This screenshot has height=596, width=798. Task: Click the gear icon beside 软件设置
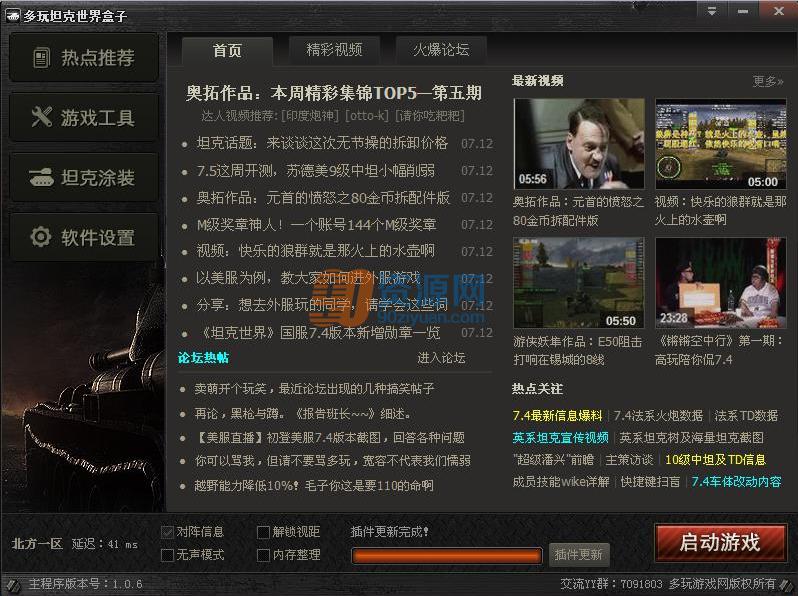tap(41, 237)
